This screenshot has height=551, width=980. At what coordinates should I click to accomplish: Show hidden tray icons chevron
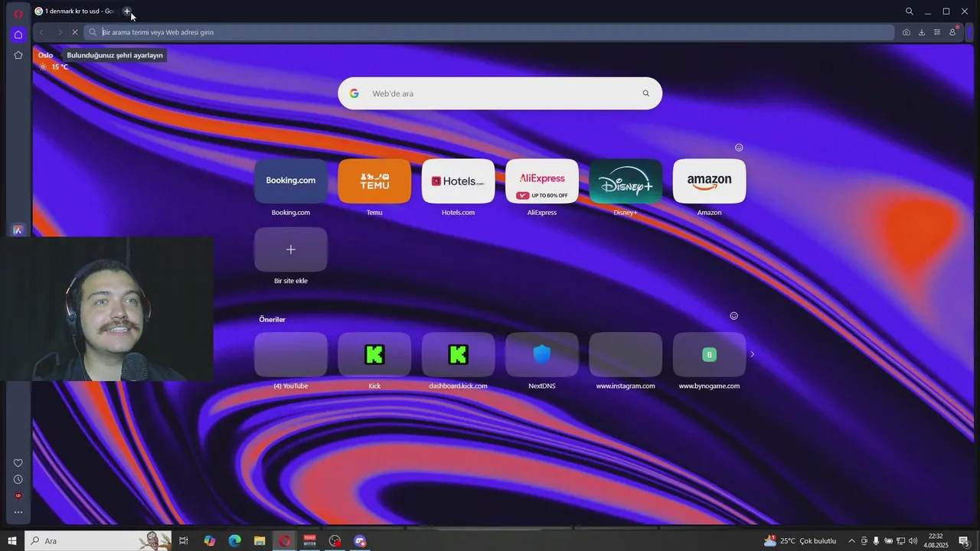[851, 541]
